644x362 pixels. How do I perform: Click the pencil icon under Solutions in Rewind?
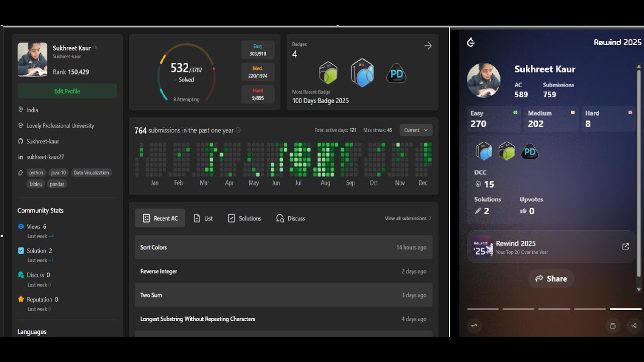pos(478,211)
